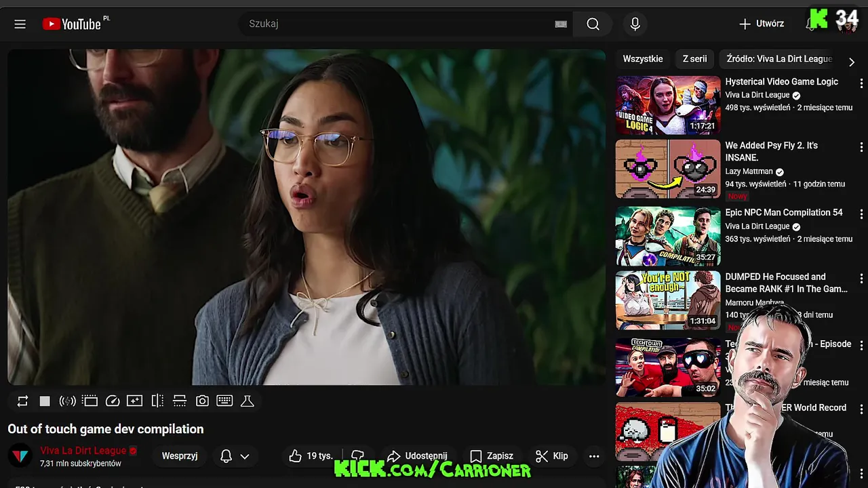Like the video showing 19 tys.
Image resolution: width=868 pixels, height=488 pixels.
311,456
